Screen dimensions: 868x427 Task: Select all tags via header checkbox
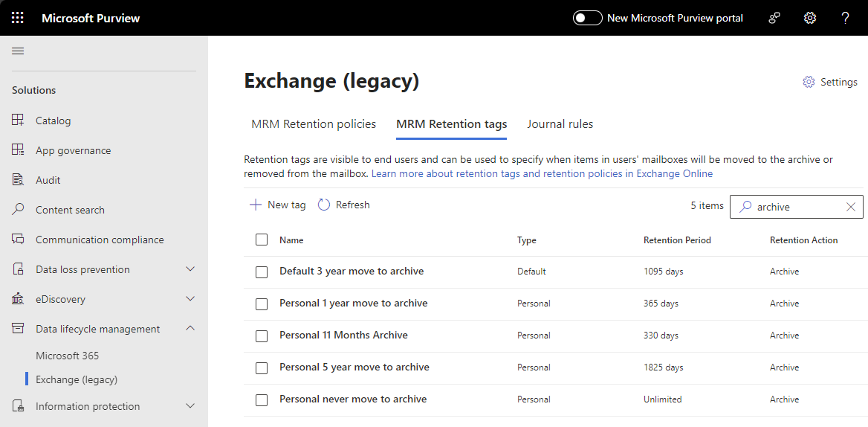click(x=262, y=240)
